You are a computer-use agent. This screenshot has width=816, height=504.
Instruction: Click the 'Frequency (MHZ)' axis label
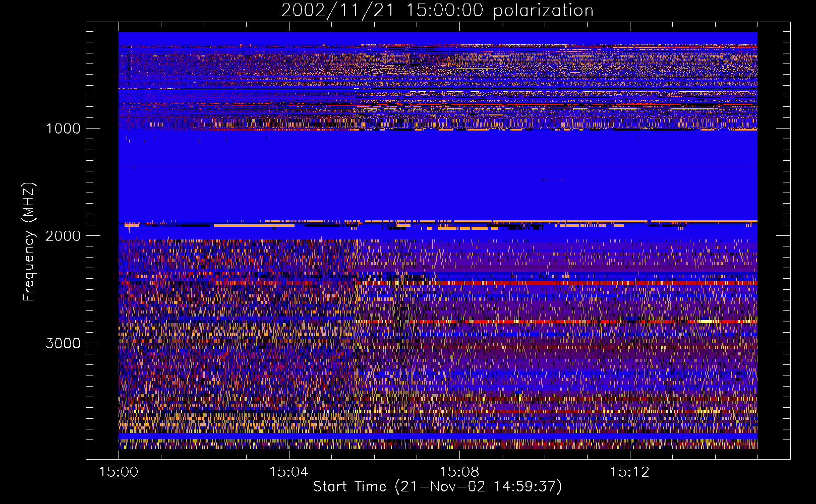29,242
